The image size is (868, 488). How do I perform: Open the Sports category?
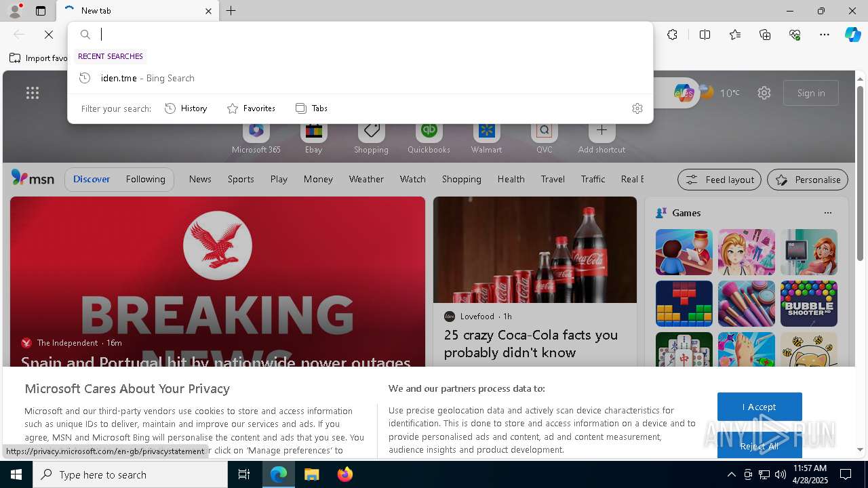click(x=241, y=179)
